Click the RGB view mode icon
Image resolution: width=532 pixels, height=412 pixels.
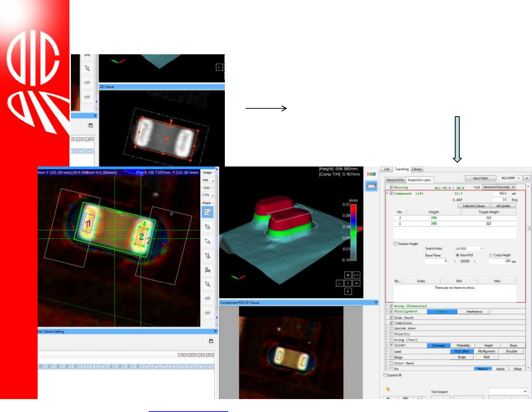[371, 174]
